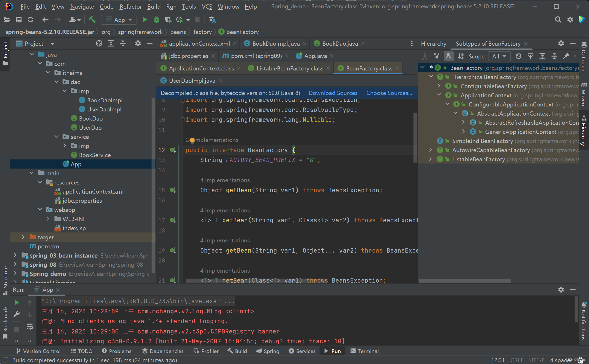Click factory in the breadcrumb path
Image resolution: width=589 pixels, height=364 pixels.
[202, 32]
